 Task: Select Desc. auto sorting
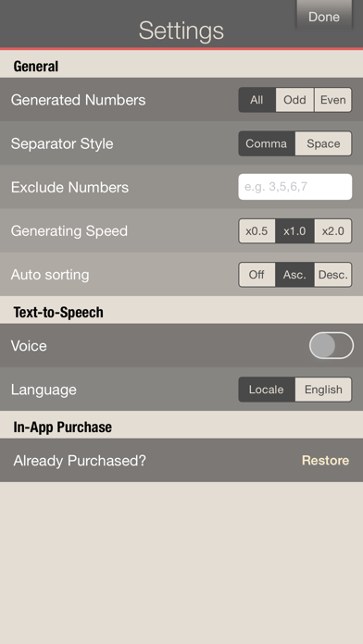point(333,275)
